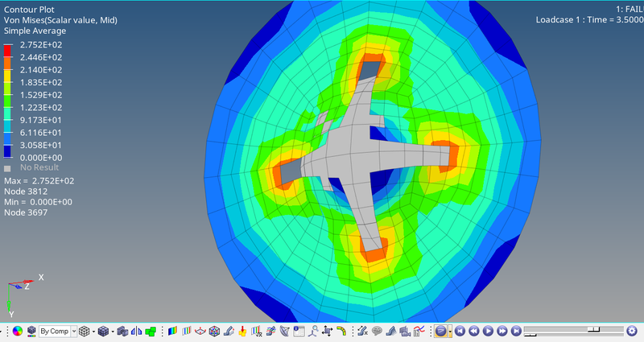Click the 1.529E+02 legend value
644x342 pixels.
41,95
